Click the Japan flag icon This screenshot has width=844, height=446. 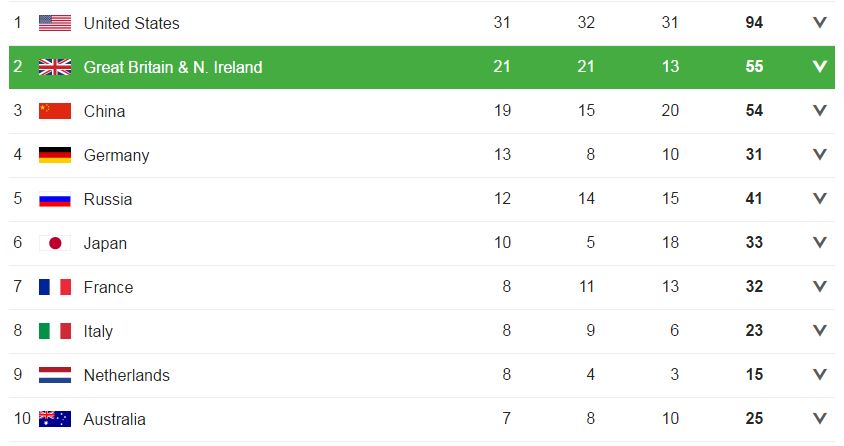[x=55, y=243]
